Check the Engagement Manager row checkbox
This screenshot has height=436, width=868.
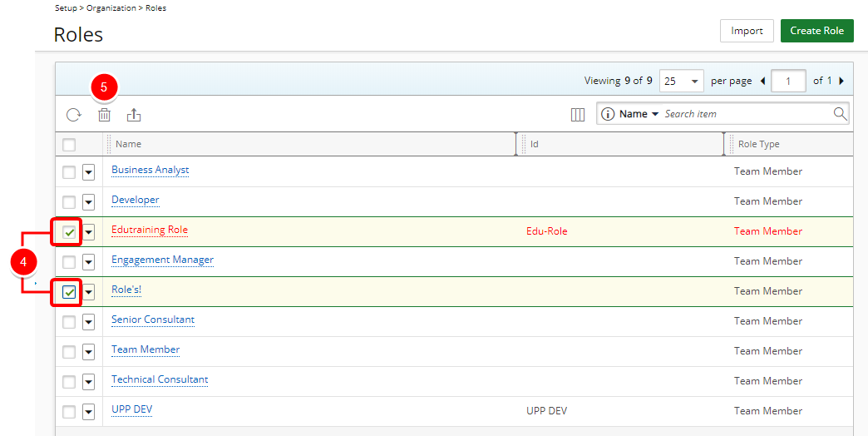pos(69,262)
